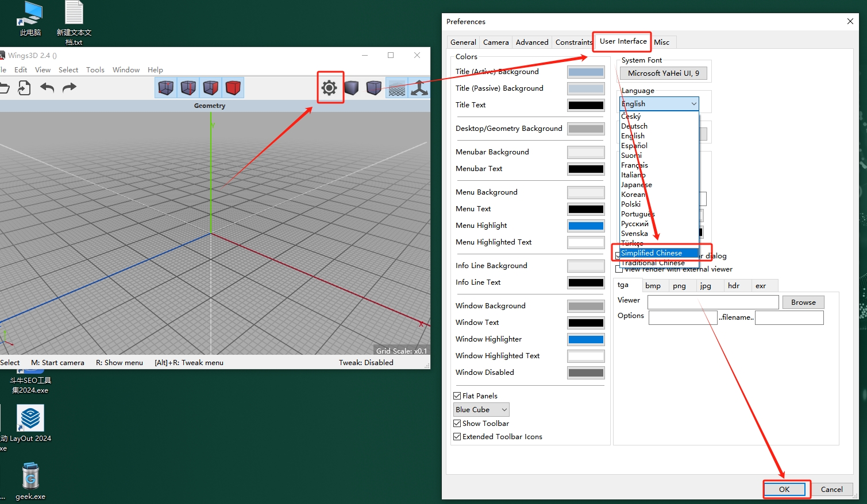
Task: Select vertex selection mode cube icon
Action: click(166, 88)
